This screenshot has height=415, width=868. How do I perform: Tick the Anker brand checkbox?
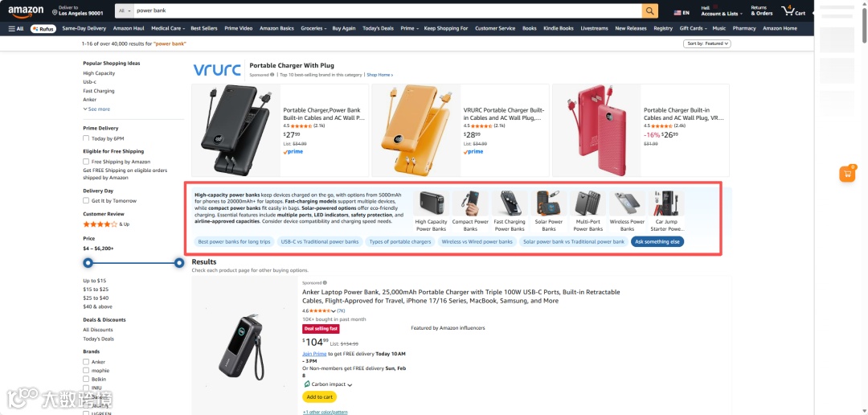pos(86,362)
